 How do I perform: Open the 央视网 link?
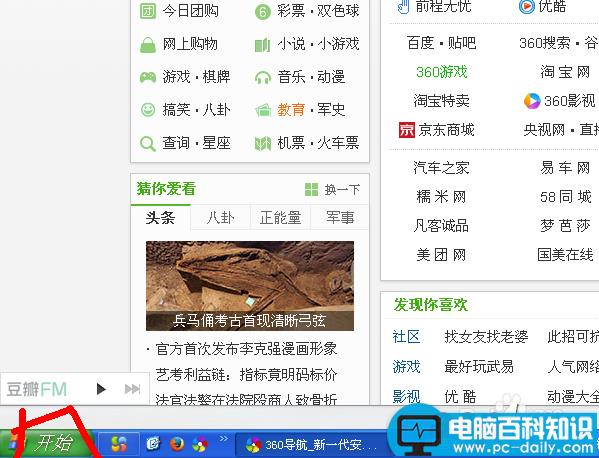tap(544, 130)
